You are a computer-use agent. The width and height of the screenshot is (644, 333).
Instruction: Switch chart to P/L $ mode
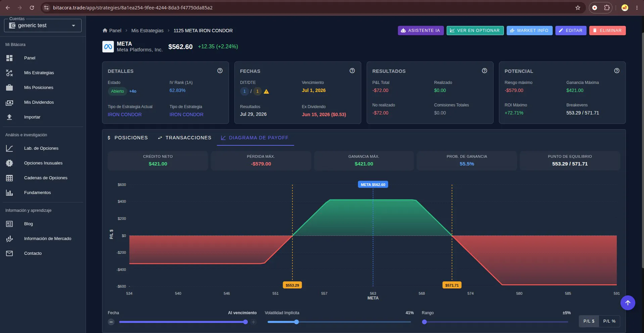589,321
